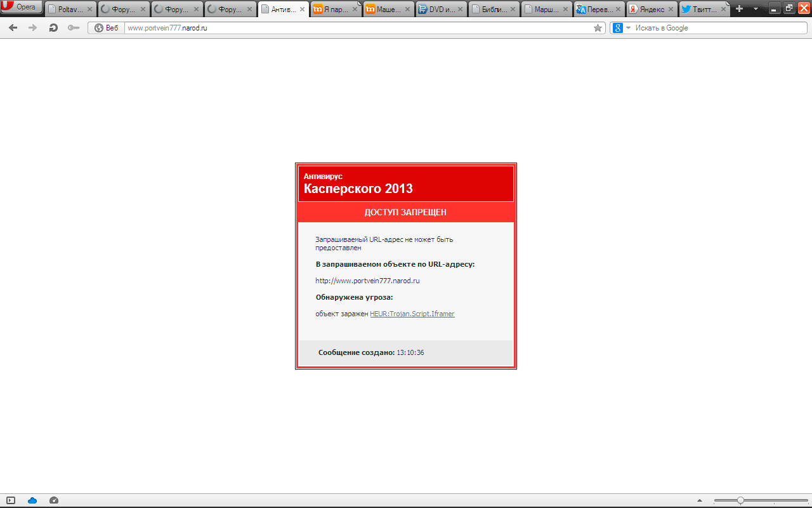Viewport: 812px width, 508px height.
Task: Close the Маше... tab
Action: (x=407, y=10)
